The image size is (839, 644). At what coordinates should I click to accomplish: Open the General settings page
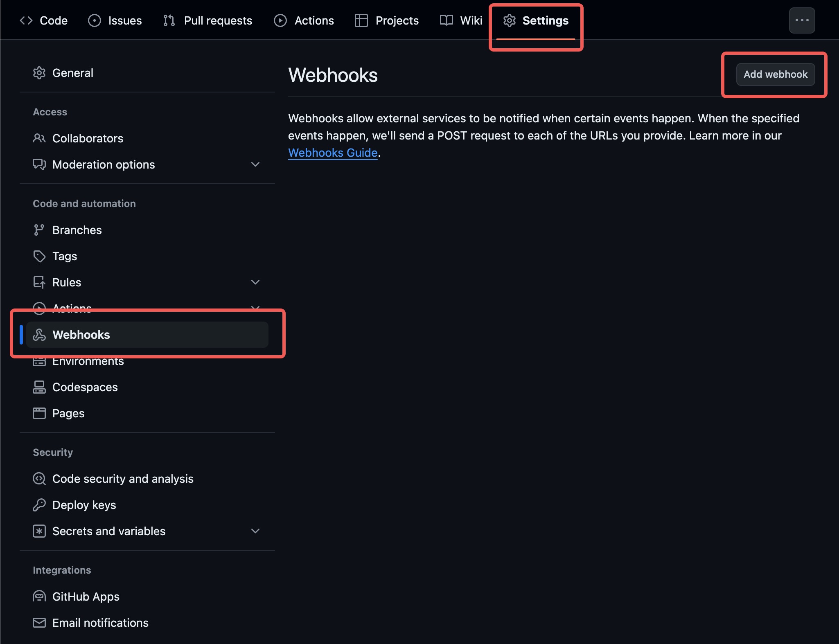click(147, 73)
